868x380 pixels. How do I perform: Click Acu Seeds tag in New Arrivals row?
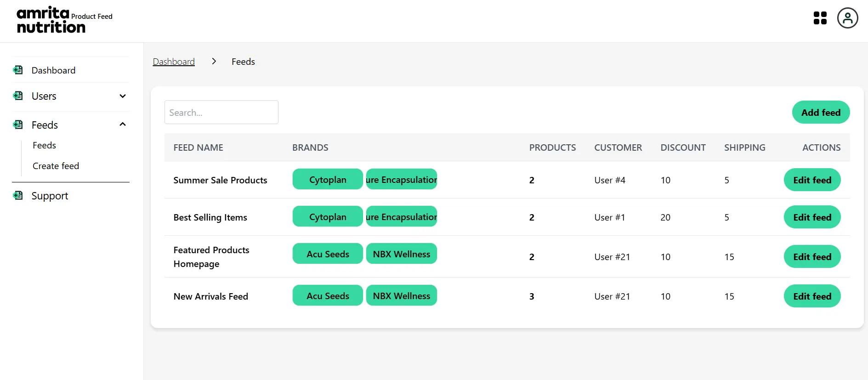[x=328, y=296]
